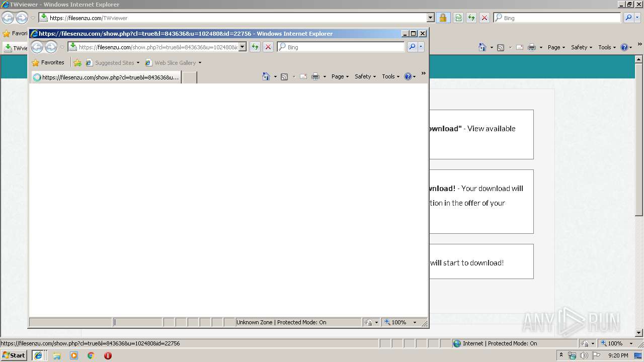Go forward in the TWviewer main window
644x362 pixels.
pyautogui.click(x=22, y=18)
